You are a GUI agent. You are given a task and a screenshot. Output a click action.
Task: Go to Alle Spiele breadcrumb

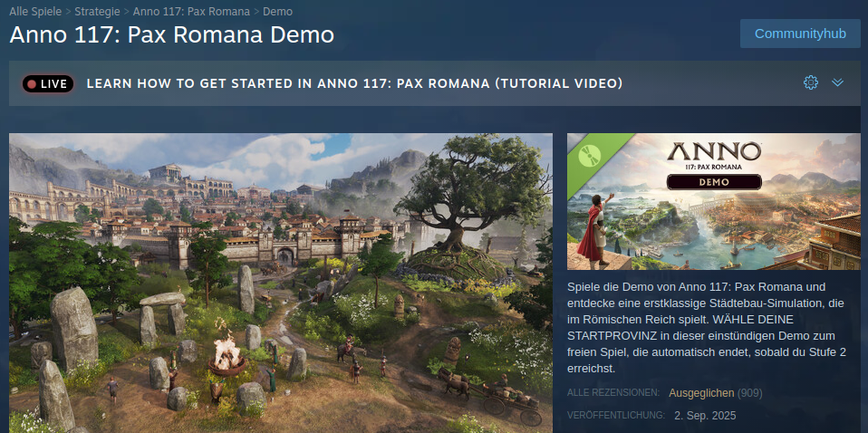[x=35, y=11]
